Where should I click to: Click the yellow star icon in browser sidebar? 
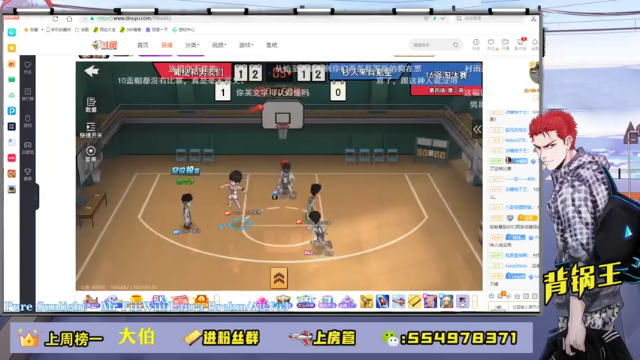point(11,48)
